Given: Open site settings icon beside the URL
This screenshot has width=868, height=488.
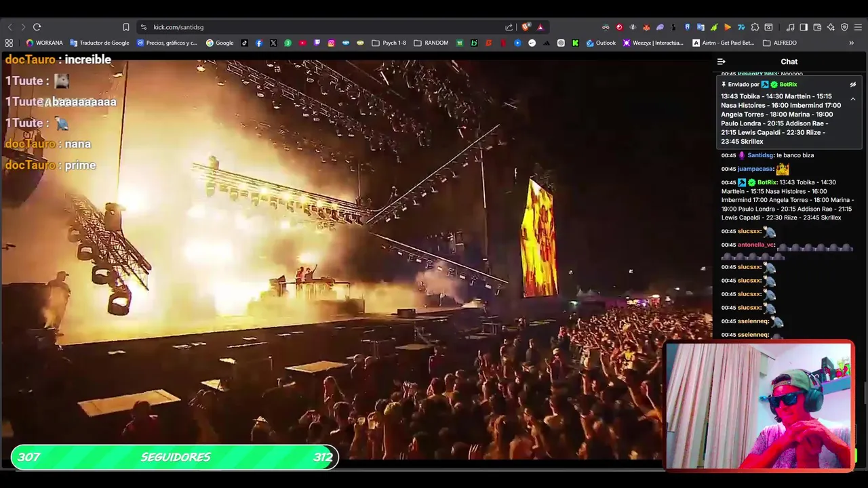Looking at the screenshot, I should point(143,27).
